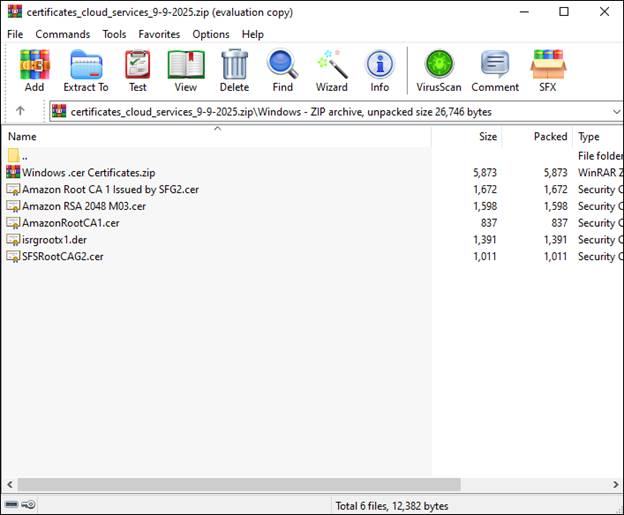Screen dimensions: 624x515
Task: Click the horizontal scrollbar left arrow
Action: [10, 484]
